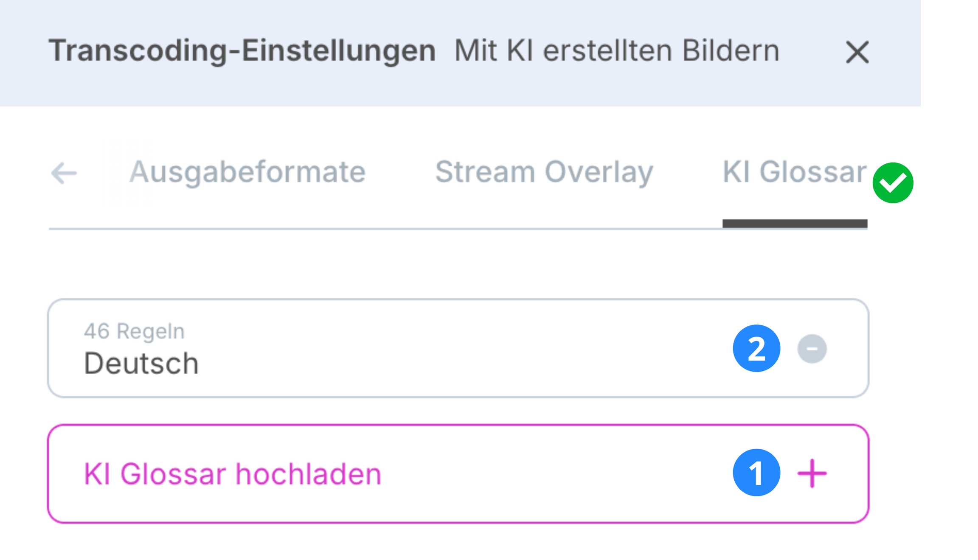
Task: Select the KI Glossar tab
Action: [794, 172]
